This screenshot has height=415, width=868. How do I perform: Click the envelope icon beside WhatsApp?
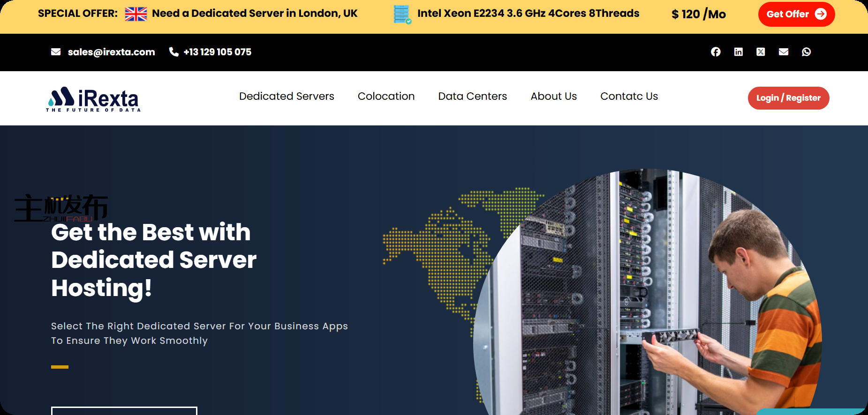point(784,52)
